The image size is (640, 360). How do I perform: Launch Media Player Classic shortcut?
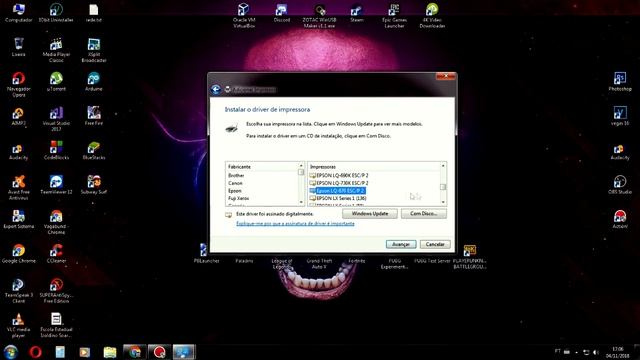coord(56,50)
